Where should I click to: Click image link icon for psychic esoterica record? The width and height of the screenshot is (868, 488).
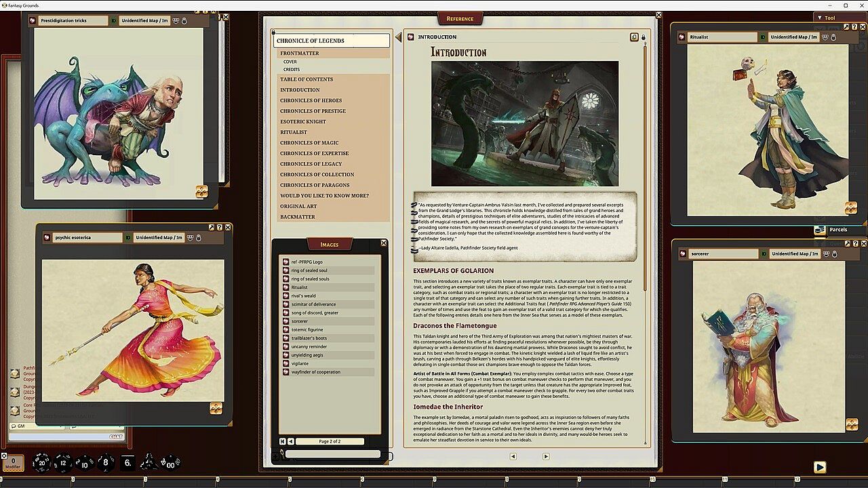pyautogui.click(x=48, y=237)
